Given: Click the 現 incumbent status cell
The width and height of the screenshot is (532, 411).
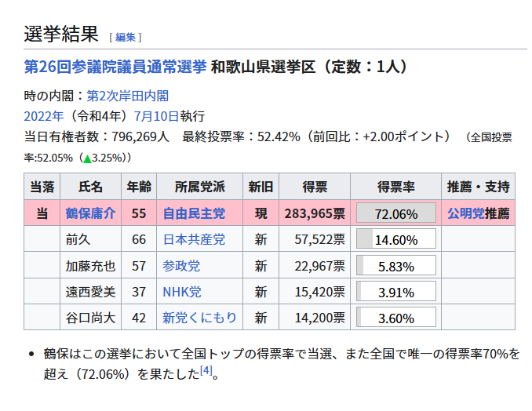Looking at the screenshot, I should pos(261,213).
